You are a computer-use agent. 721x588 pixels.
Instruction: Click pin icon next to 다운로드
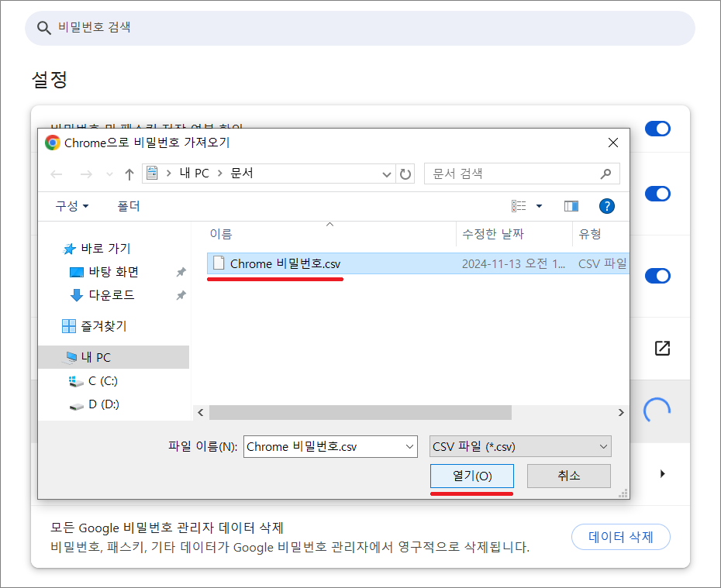pos(181,295)
